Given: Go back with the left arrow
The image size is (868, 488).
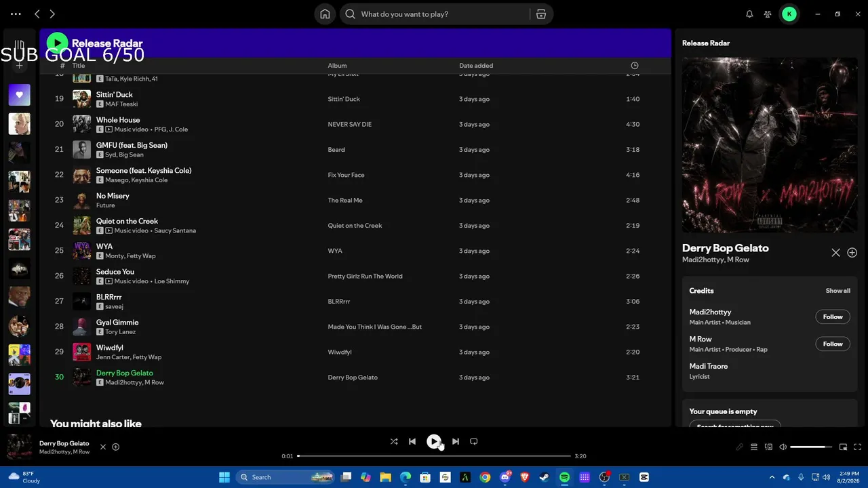Looking at the screenshot, I should 37,14.
